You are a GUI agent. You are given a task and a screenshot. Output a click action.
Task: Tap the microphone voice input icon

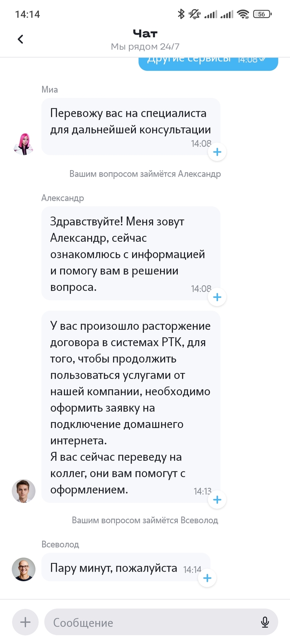click(x=265, y=622)
